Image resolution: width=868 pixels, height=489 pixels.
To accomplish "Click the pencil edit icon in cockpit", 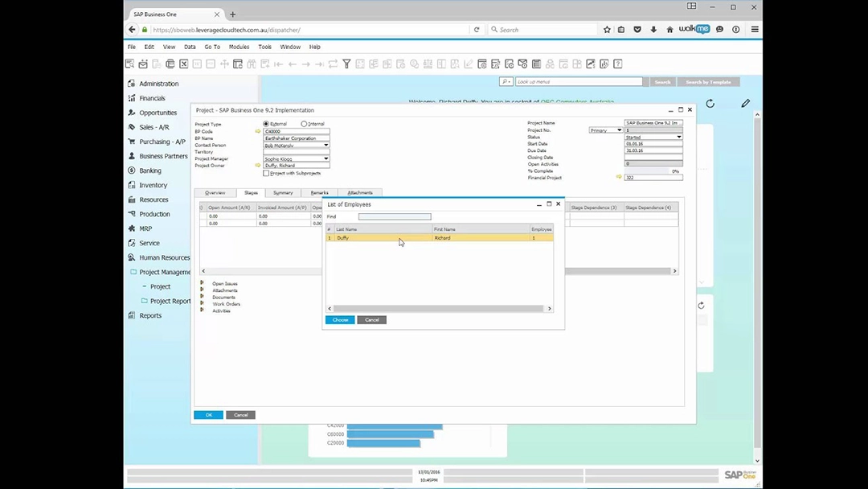I will tap(746, 104).
